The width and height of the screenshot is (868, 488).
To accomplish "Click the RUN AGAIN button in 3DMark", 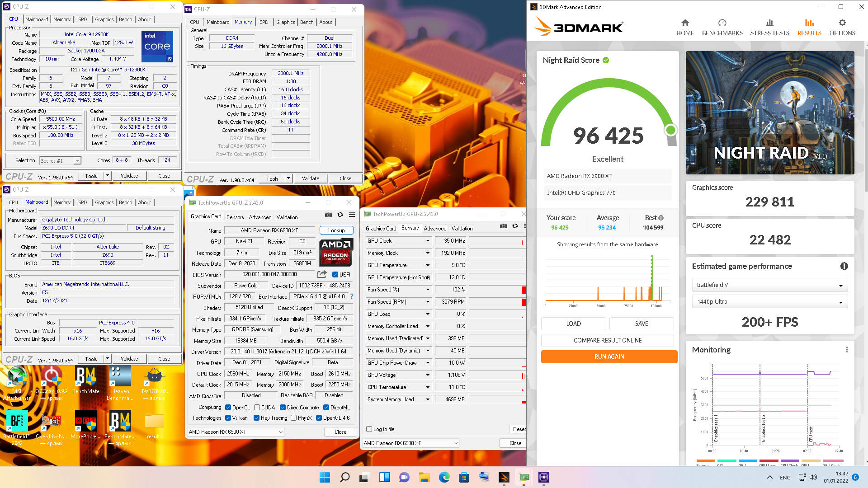I will [609, 357].
